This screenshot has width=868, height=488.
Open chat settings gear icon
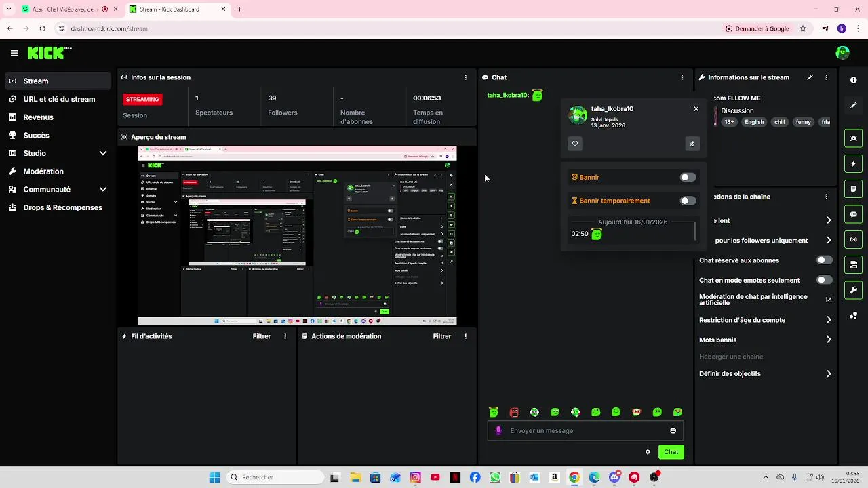pos(648,452)
